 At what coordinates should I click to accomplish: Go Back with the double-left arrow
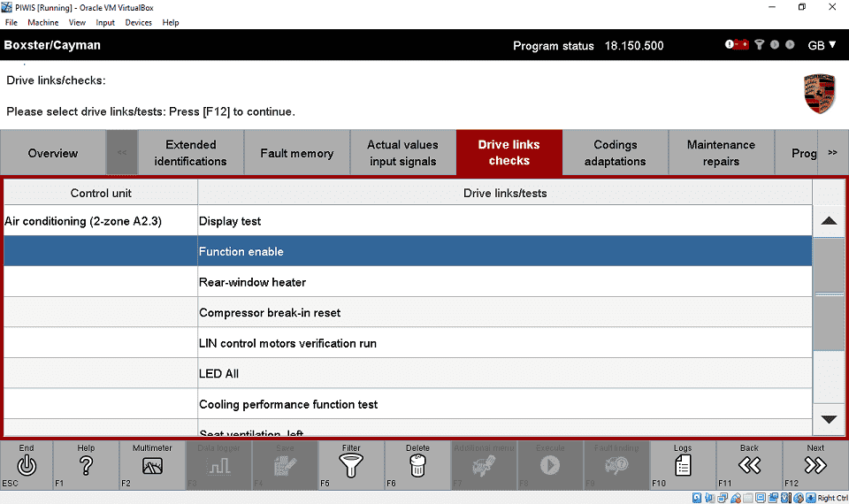(x=749, y=464)
